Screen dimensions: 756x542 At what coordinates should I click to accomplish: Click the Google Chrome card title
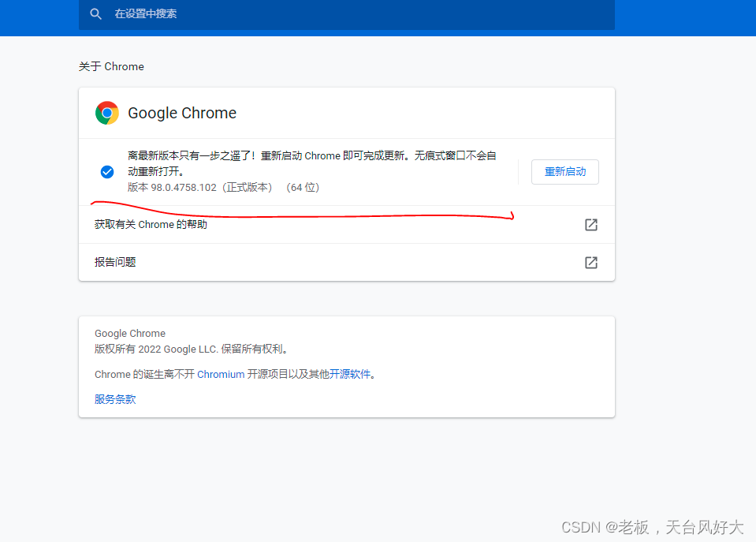pos(182,113)
